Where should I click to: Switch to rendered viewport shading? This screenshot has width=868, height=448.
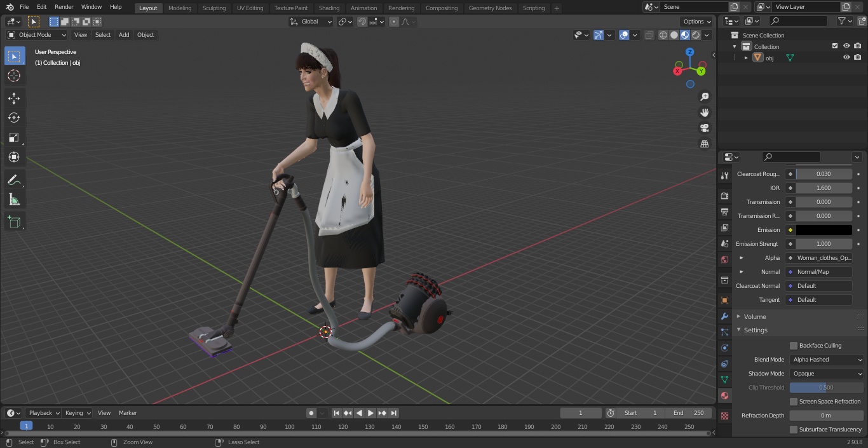click(696, 35)
